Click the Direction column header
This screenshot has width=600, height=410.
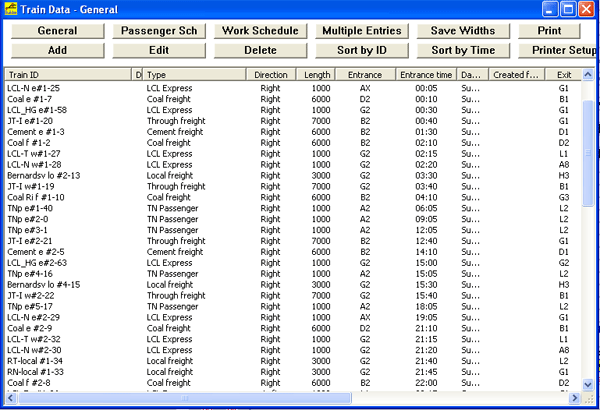(271, 75)
